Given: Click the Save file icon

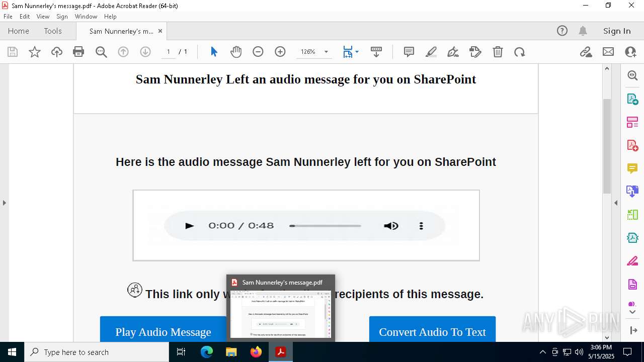Looking at the screenshot, I should 13,52.
